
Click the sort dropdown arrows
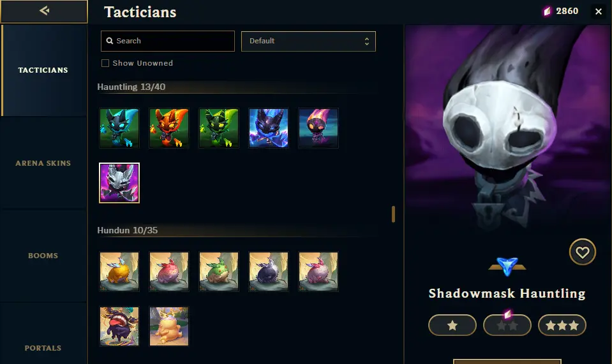point(366,41)
